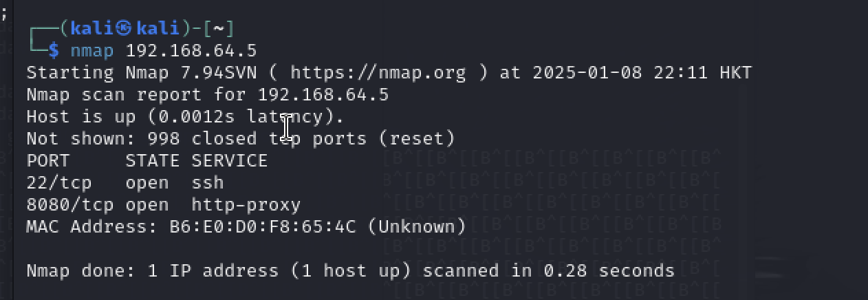Click the PORT column header
This screenshot has height=300, width=868.
tap(48, 160)
